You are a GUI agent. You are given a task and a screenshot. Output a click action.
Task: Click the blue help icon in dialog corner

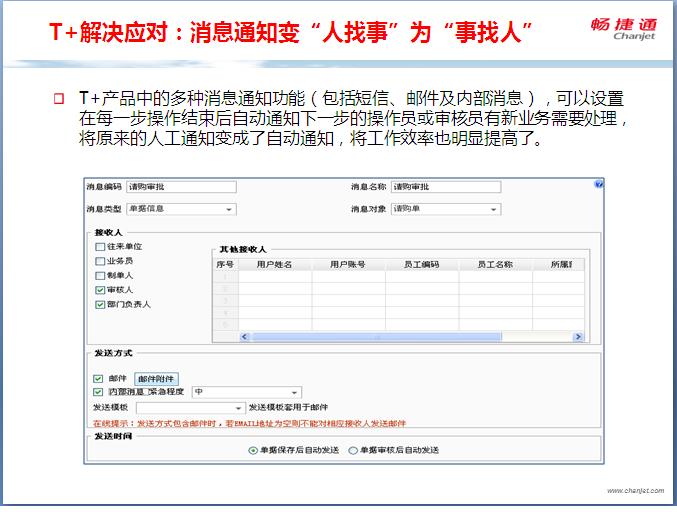(598, 184)
